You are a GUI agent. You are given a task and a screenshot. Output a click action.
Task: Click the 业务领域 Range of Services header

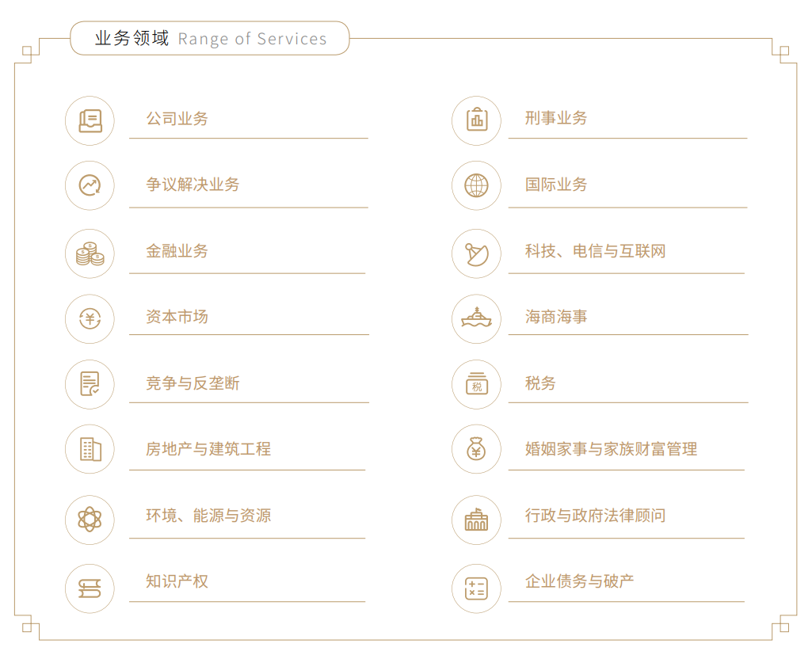(x=209, y=38)
